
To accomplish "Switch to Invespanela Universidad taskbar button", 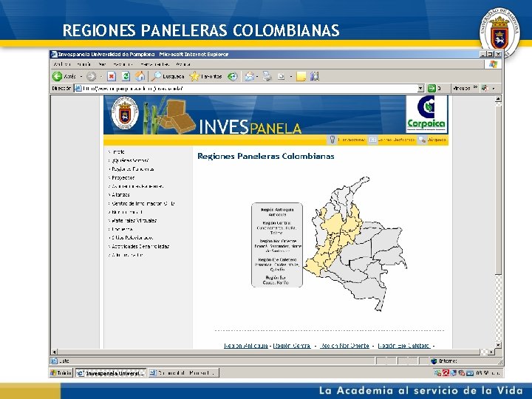I will click(x=111, y=373).
